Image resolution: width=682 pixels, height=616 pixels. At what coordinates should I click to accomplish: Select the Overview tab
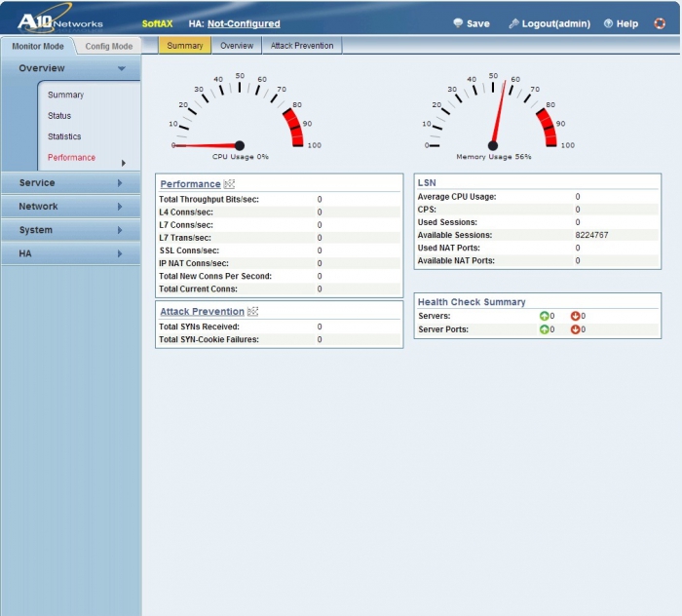[x=237, y=46]
